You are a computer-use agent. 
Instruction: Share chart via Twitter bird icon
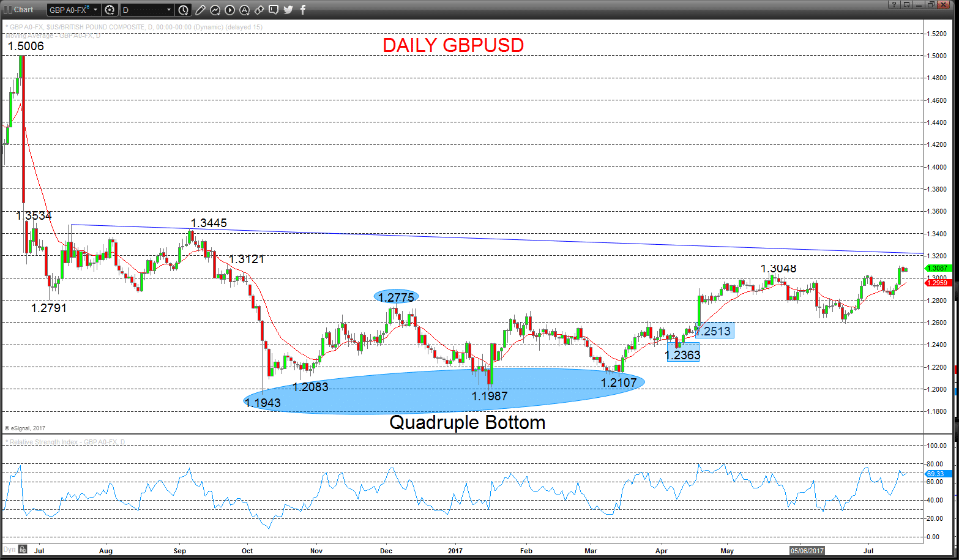288,10
